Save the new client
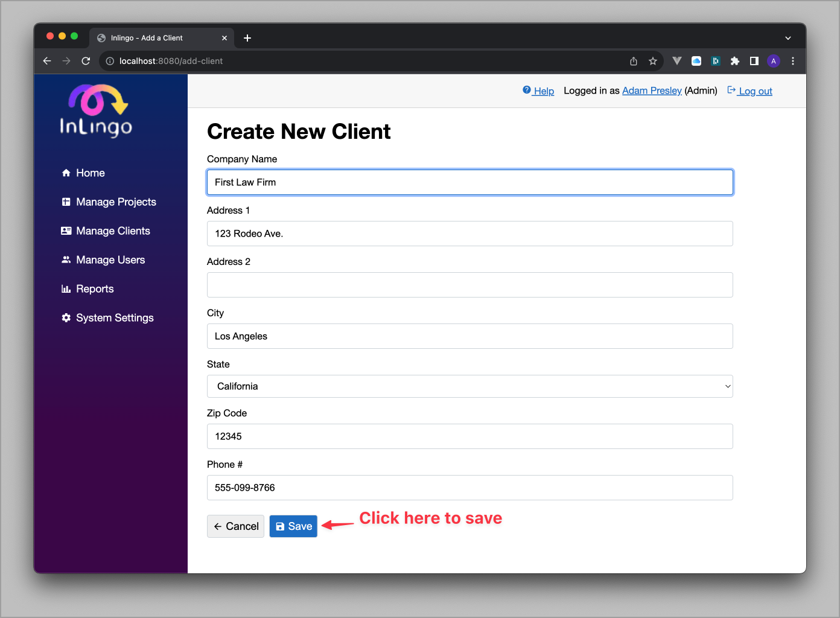The width and height of the screenshot is (840, 618). (293, 526)
